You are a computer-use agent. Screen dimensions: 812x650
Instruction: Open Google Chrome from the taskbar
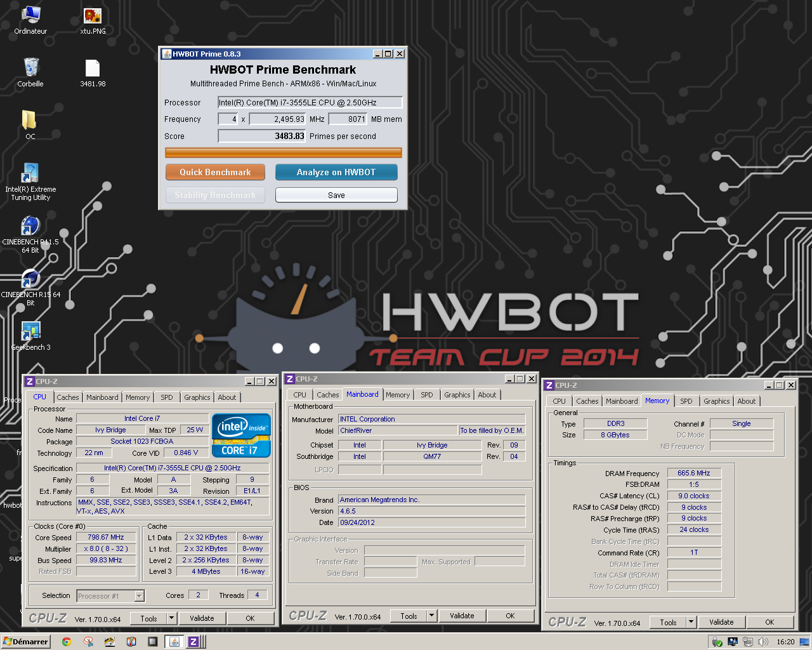pos(66,642)
